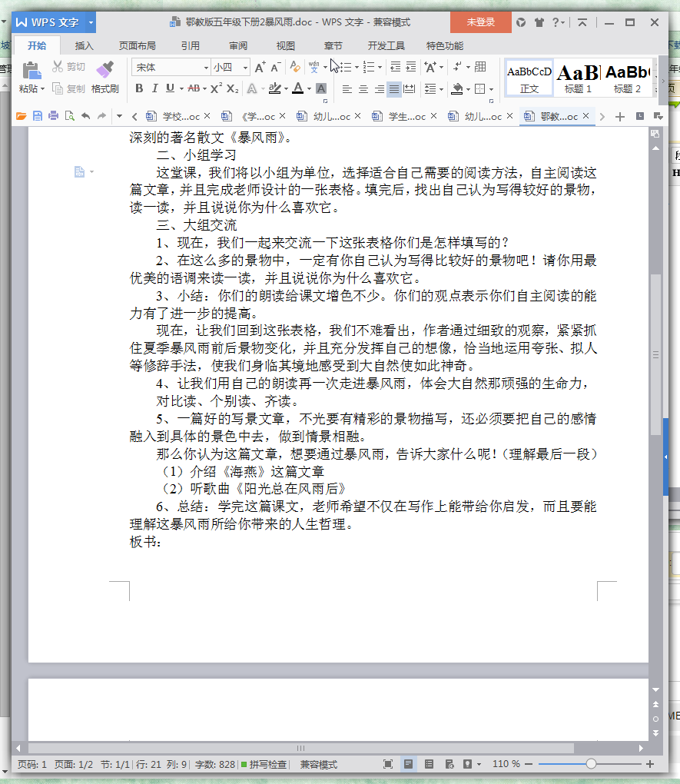Screen dimensions: 680x784
Task: Toggle Subscript X₂ button
Action: pyautogui.click(x=233, y=88)
